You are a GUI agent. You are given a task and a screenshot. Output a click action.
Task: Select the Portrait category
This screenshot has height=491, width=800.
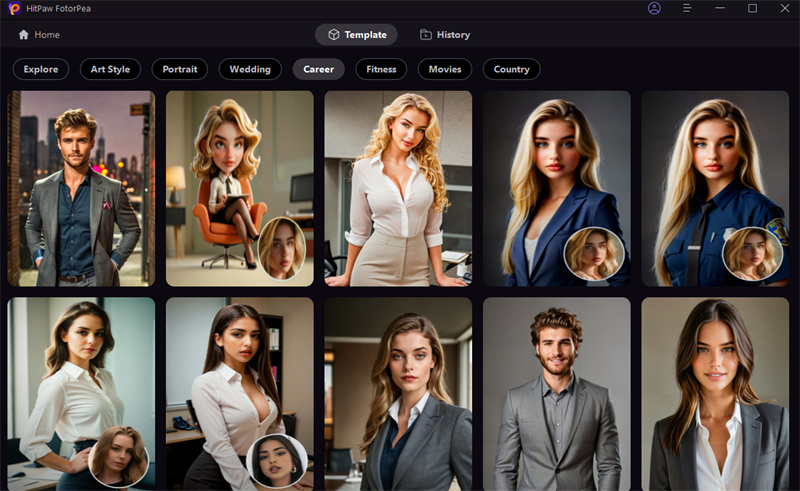180,69
